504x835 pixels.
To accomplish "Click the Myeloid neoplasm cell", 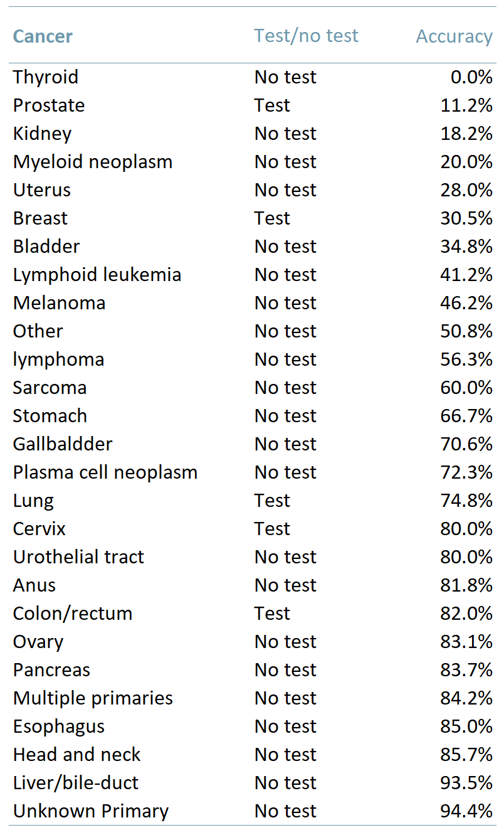I will tap(93, 162).
